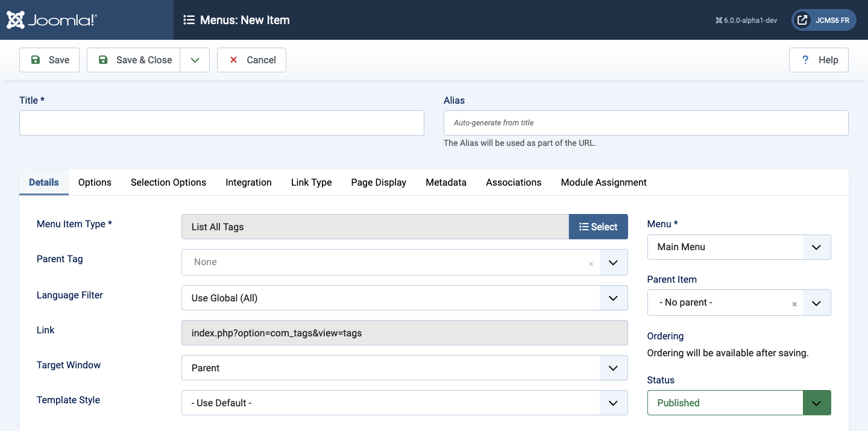
Task: Click the green disk icon on Save & Close
Action: (103, 60)
